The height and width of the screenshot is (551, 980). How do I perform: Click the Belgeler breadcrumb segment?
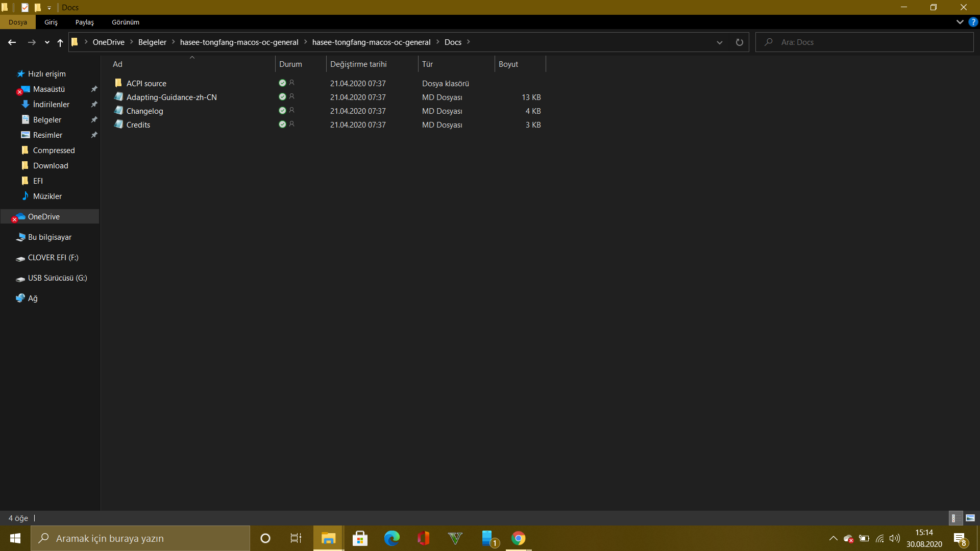[x=152, y=42]
